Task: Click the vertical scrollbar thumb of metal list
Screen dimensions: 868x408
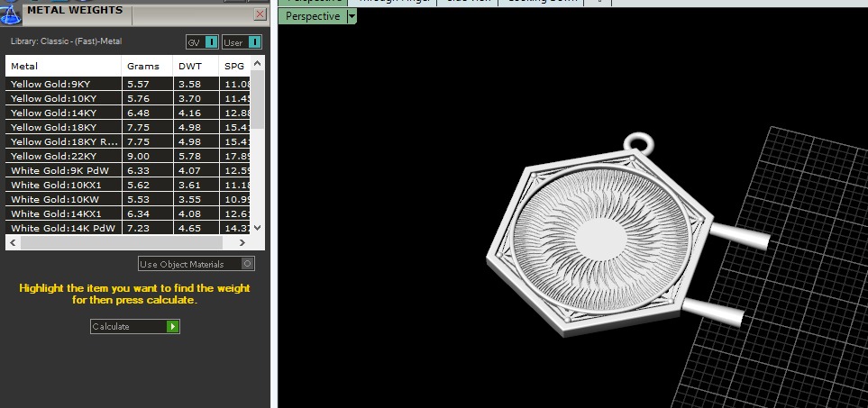Action: point(258,99)
